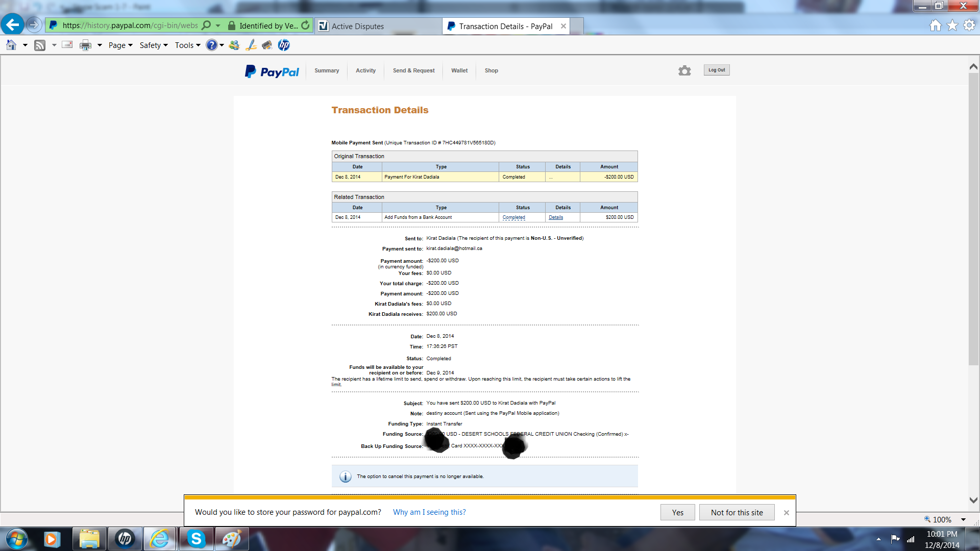Viewport: 980px width, 551px height.
Task: Switch to the Active Disputes tab
Action: tap(378, 26)
